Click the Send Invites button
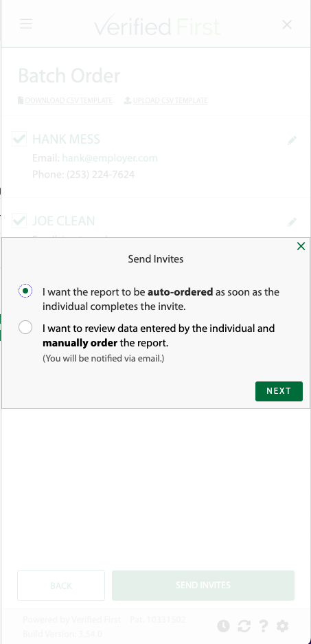The width and height of the screenshot is (311, 644). (203, 586)
